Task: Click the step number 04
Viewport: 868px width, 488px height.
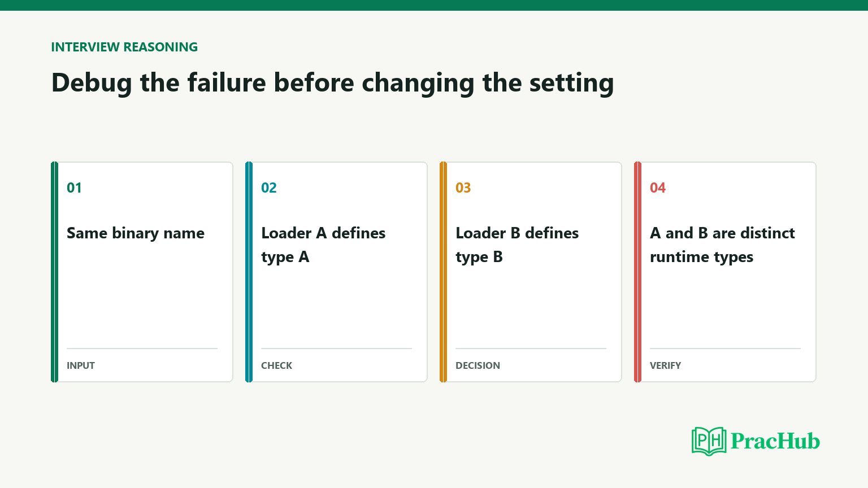Action: tap(657, 188)
